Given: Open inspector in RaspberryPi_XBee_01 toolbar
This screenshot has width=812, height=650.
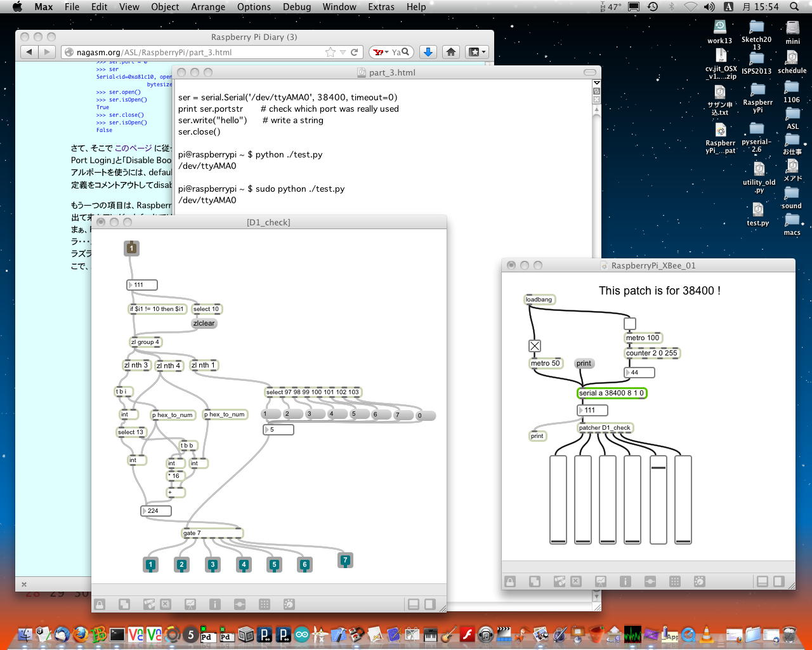Looking at the screenshot, I should pyautogui.click(x=625, y=581).
